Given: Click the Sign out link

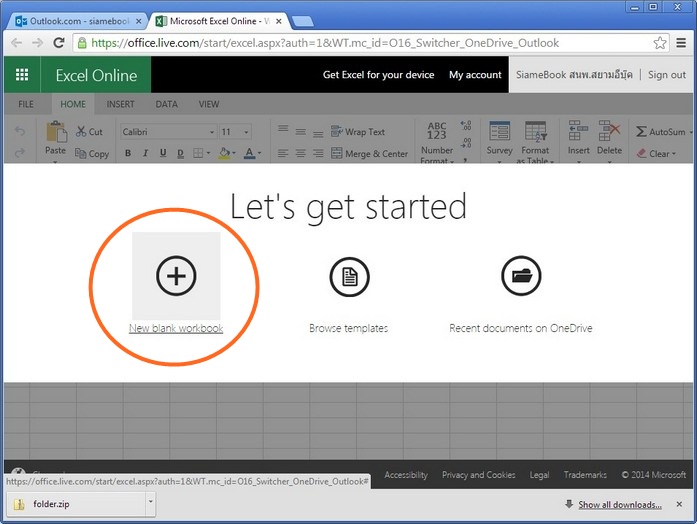Looking at the screenshot, I should pos(667,75).
